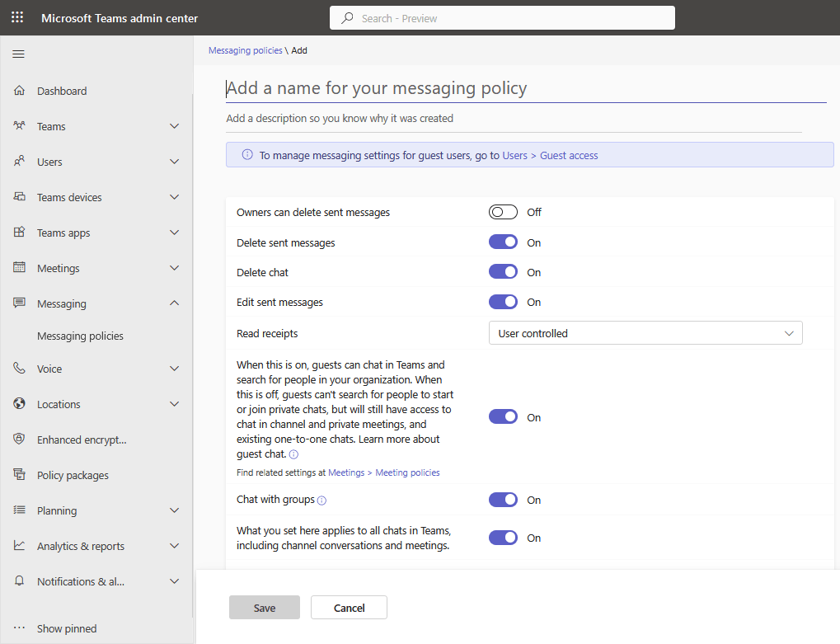Open the Guest access link in the banner
The image size is (840, 644).
click(x=569, y=155)
